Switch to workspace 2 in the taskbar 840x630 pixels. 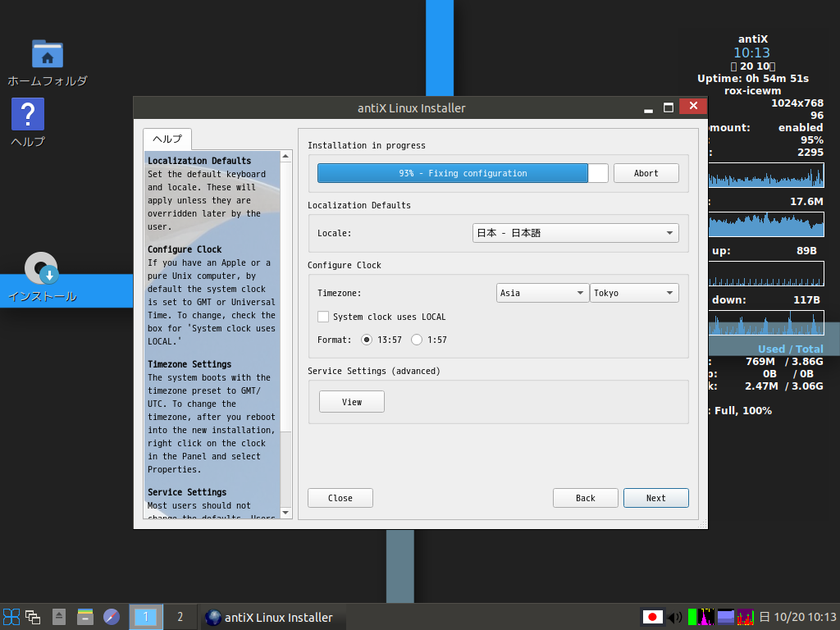point(180,617)
